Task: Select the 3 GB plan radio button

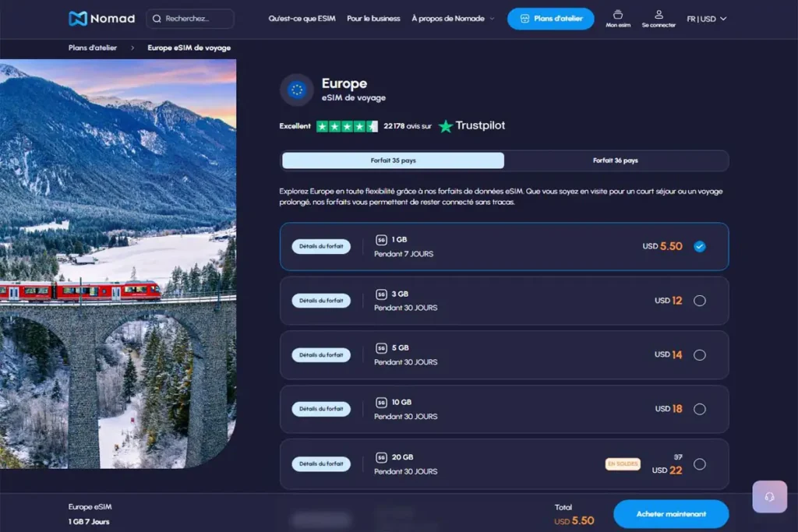Action: tap(700, 300)
